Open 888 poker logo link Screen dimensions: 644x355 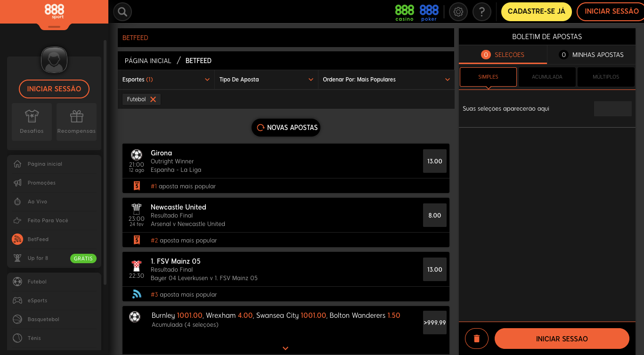[429, 12]
